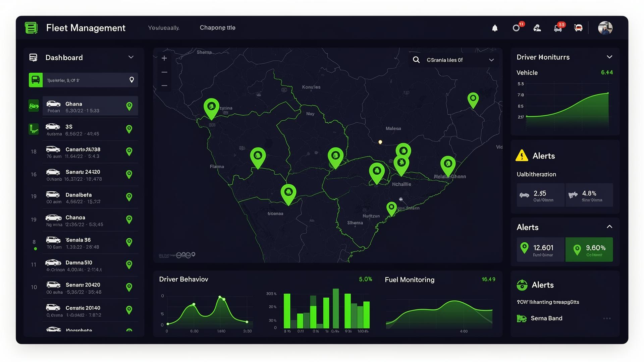This screenshot has height=362, width=644.
Task: Locate Ghana vehicle via its pin icon
Action: tap(129, 106)
